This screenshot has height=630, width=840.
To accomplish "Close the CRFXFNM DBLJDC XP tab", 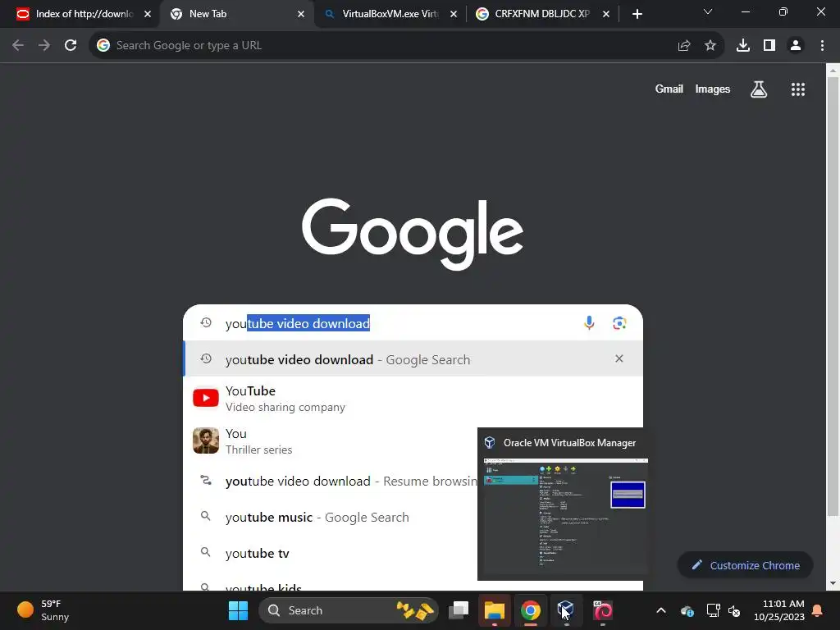I will [606, 14].
